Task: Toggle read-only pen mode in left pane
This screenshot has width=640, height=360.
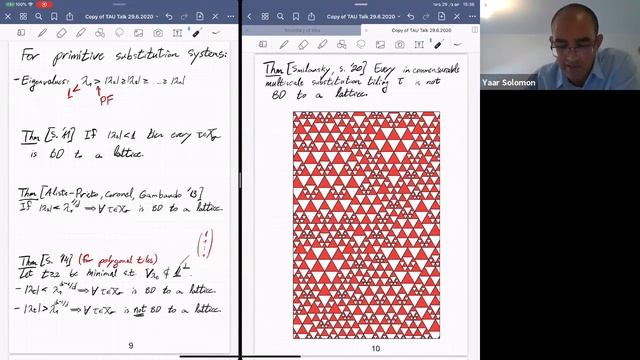Action: click(215, 17)
